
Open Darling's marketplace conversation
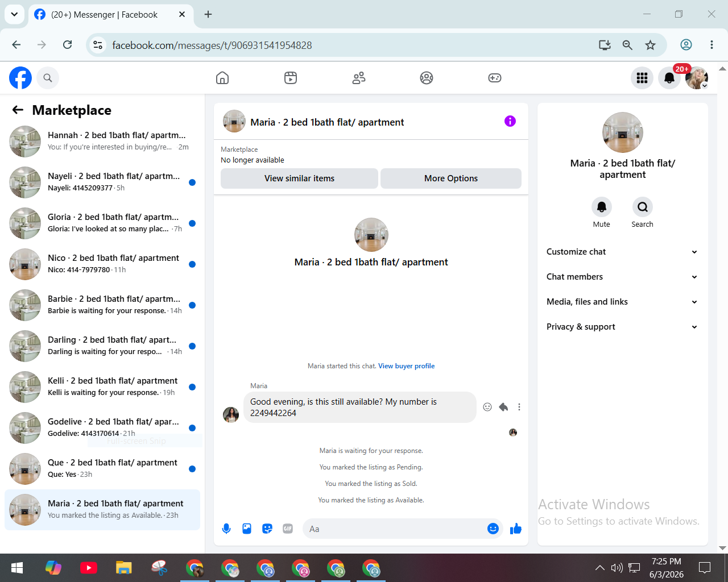tap(102, 346)
